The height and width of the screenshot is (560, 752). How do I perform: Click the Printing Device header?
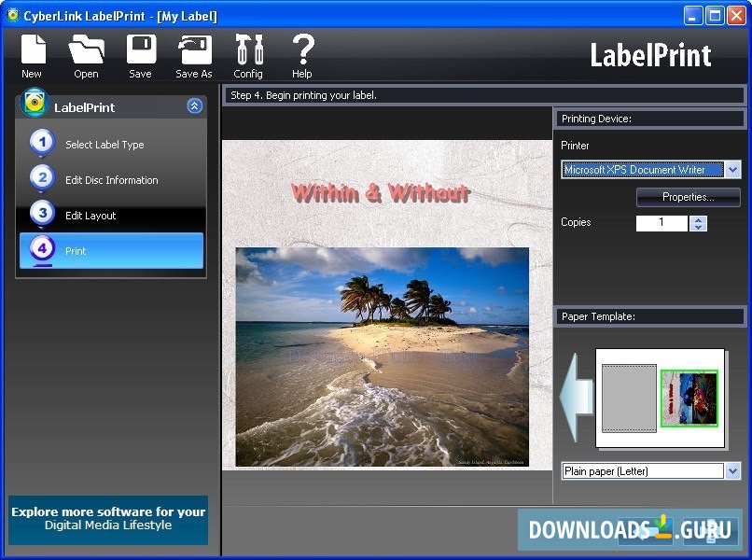[650, 119]
